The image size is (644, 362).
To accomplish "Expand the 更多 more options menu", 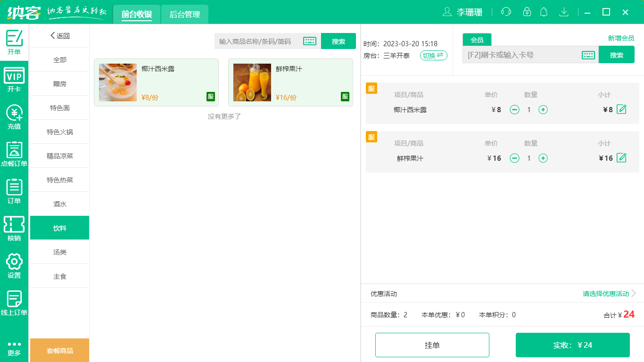I will tap(14, 349).
